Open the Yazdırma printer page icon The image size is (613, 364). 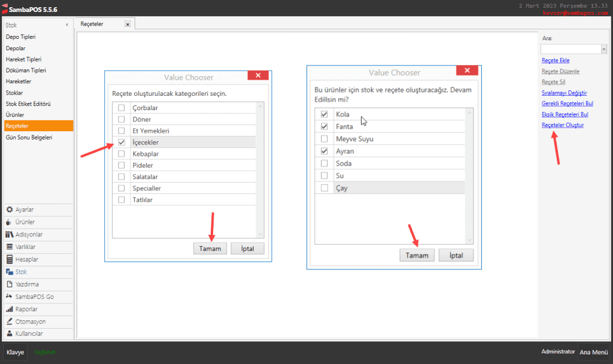[9, 284]
